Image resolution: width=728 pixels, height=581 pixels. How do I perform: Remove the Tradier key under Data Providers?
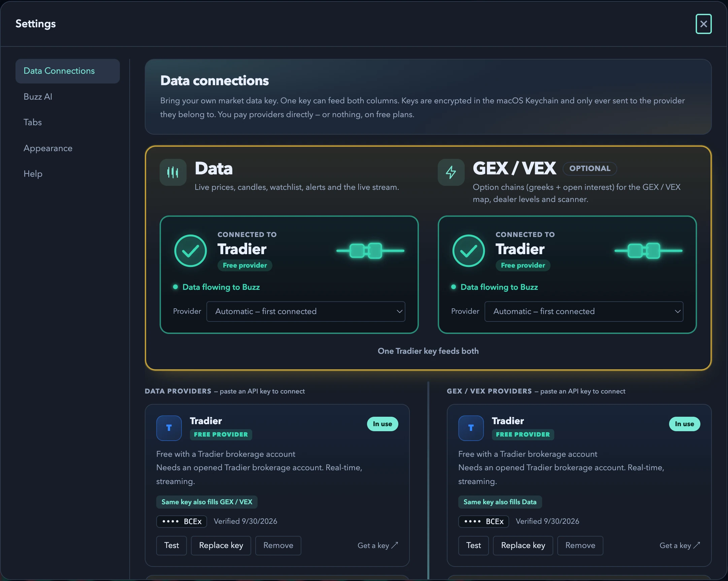click(278, 546)
